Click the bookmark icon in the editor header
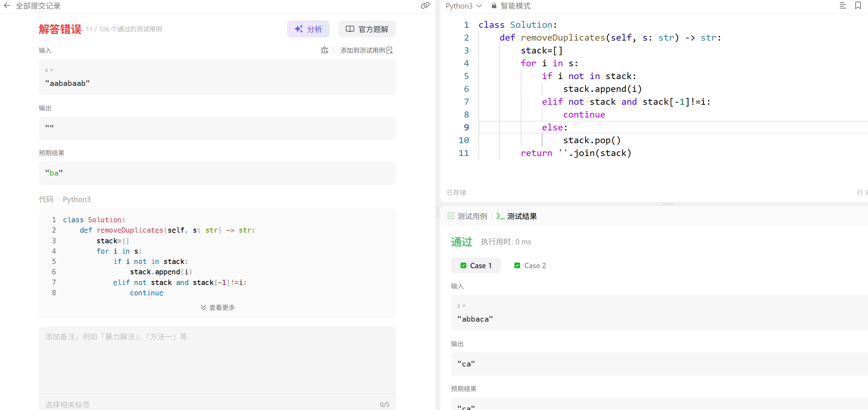The image size is (868, 410). (858, 6)
